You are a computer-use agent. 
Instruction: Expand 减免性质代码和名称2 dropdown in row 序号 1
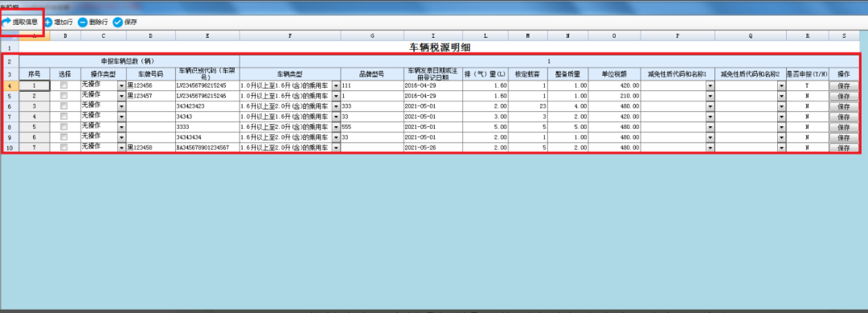(x=782, y=86)
